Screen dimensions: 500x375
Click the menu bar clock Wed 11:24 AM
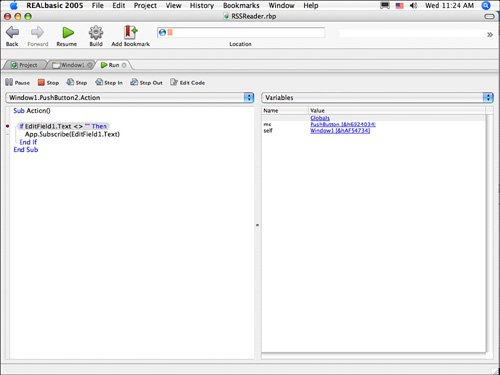click(449, 5)
